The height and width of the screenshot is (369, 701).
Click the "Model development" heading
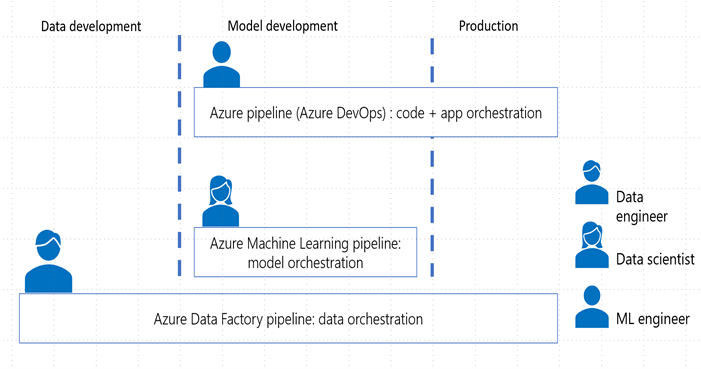[283, 26]
